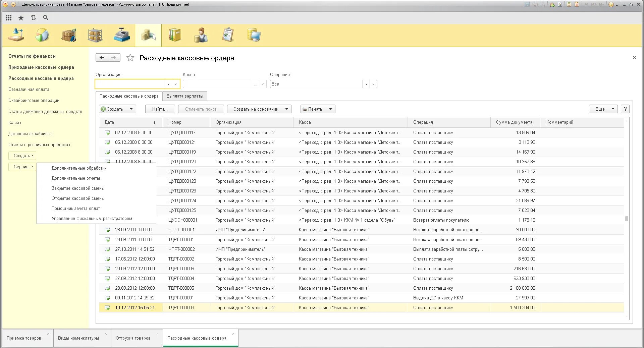Open the Desktop section (desk lamp icon)
The width and height of the screenshot is (644, 348).
tap(16, 35)
